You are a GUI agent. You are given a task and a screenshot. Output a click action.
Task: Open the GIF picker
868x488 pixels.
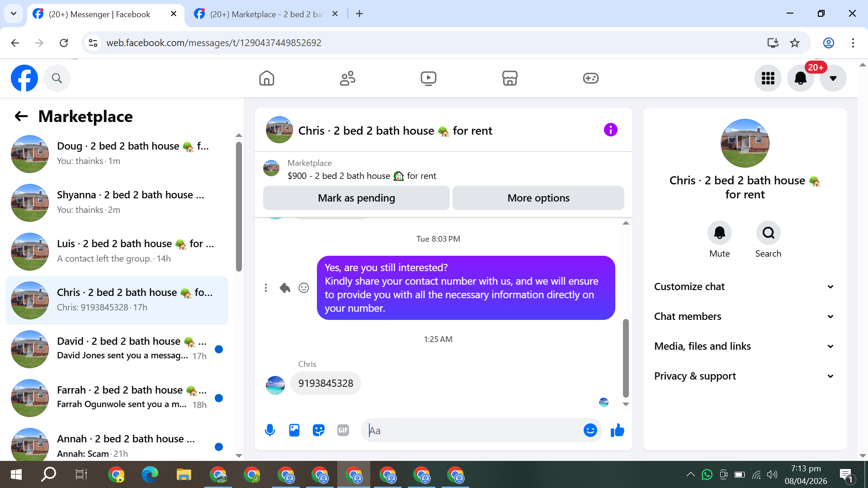[343, 430]
